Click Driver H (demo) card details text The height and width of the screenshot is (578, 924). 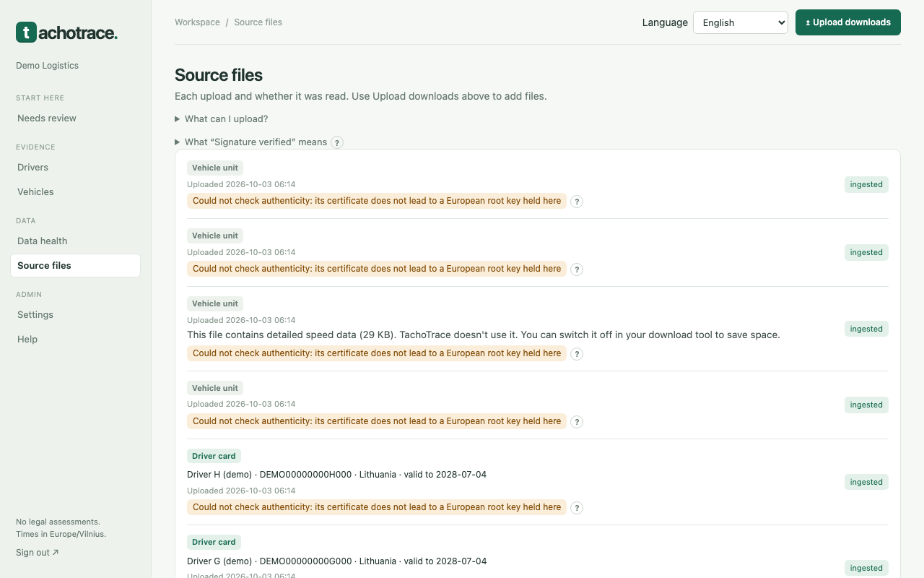point(336,475)
